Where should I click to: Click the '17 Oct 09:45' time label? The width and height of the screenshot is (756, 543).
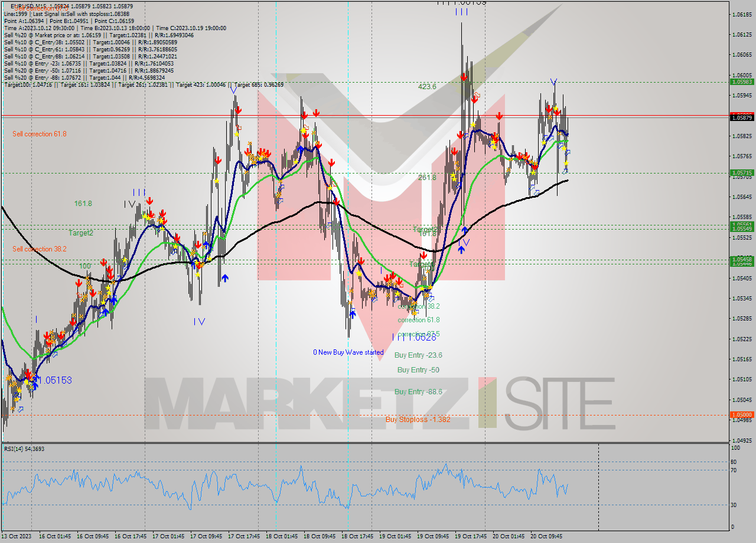[206, 537]
